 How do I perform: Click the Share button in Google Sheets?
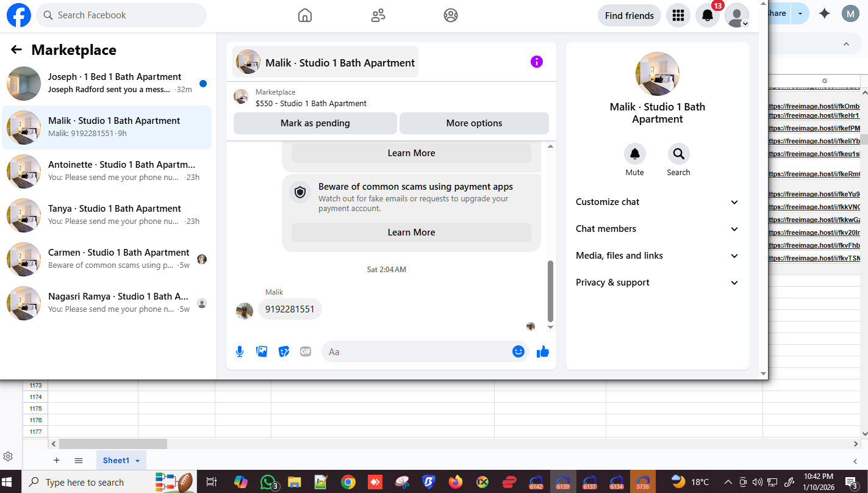click(x=779, y=13)
